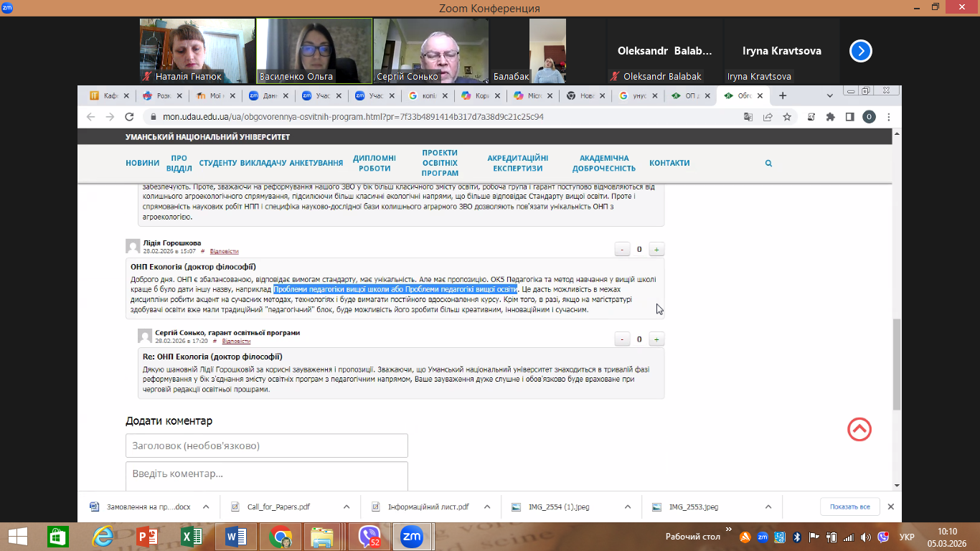The image size is (980, 551).
Task: Click next participants arrow in Zoom
Action: coord(860,51)
